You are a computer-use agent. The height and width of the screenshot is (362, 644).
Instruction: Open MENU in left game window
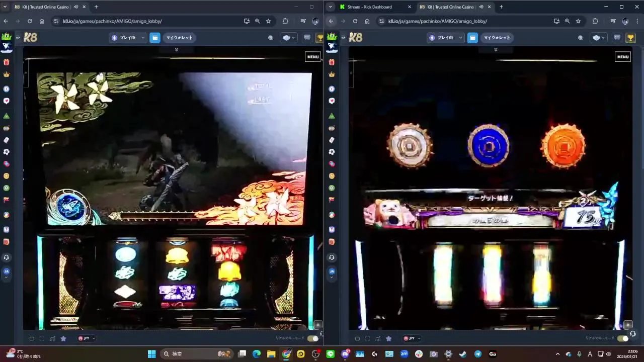(313, 57)
